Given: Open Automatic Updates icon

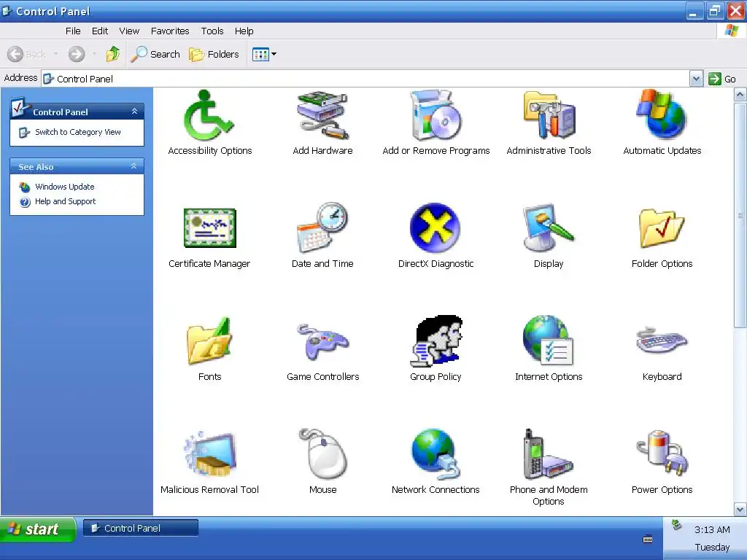Looking at the screenshot, I should point(662,115).
